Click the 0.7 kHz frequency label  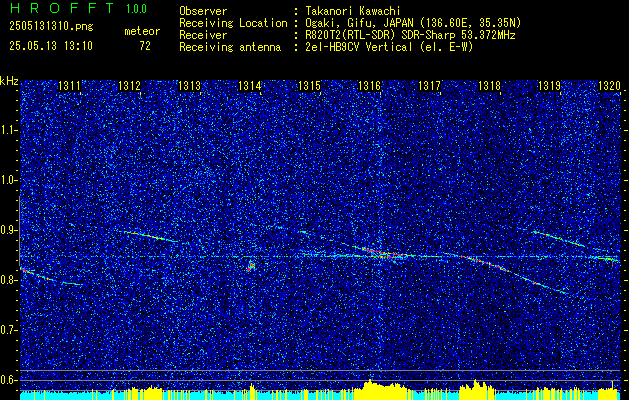(8, 330)
